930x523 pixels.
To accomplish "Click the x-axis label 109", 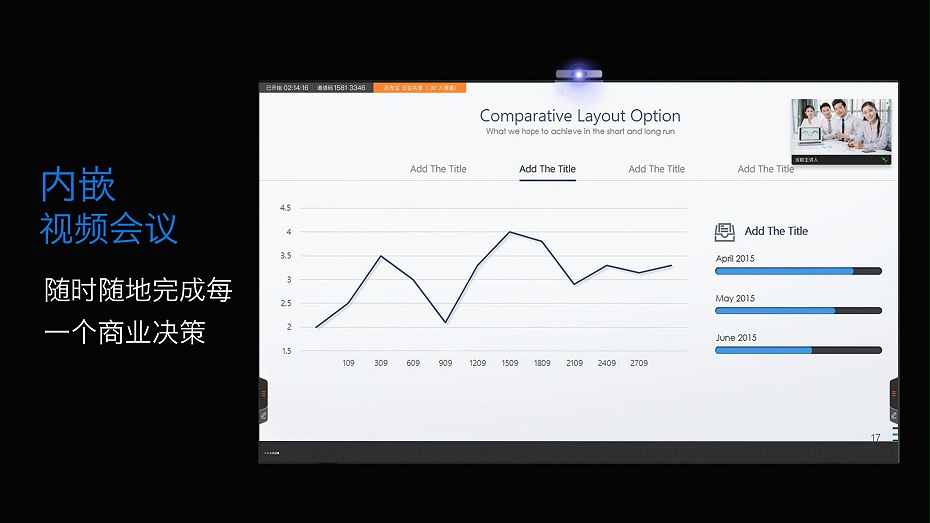I will [348, 363].
